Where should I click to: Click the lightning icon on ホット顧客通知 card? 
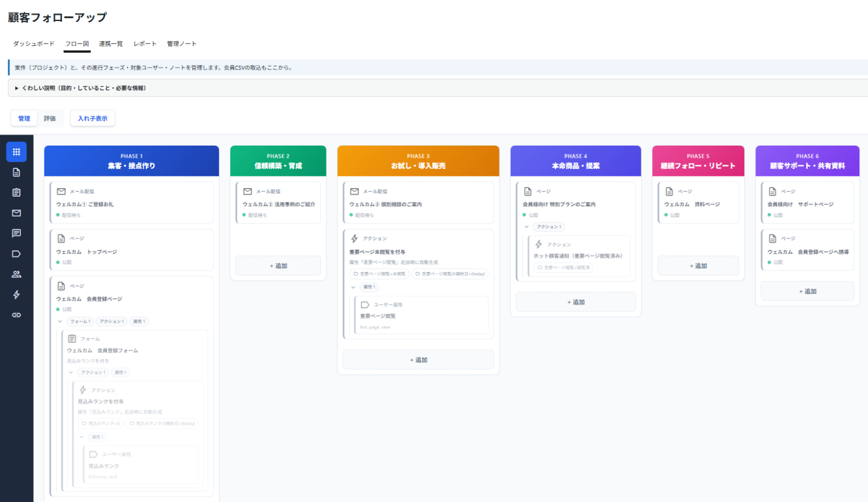click(x=539, y=245)
